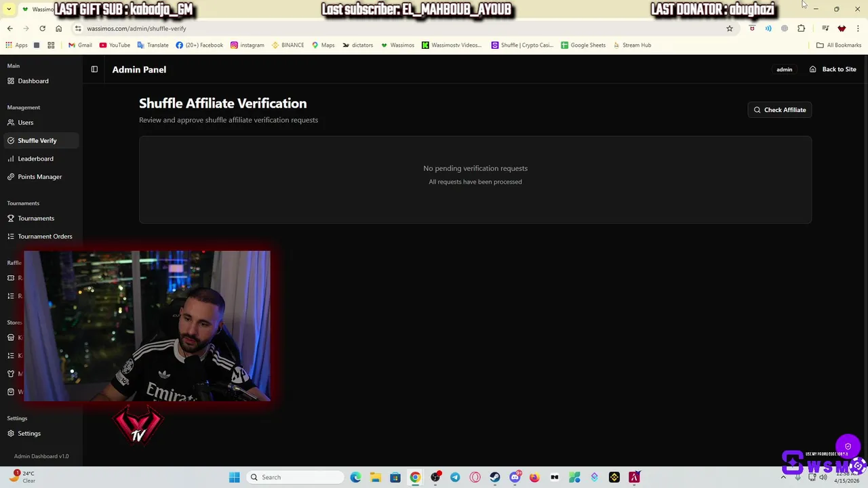View site information icon in address bar
Viewport: 868px width, 488px height.
[78, 28]
